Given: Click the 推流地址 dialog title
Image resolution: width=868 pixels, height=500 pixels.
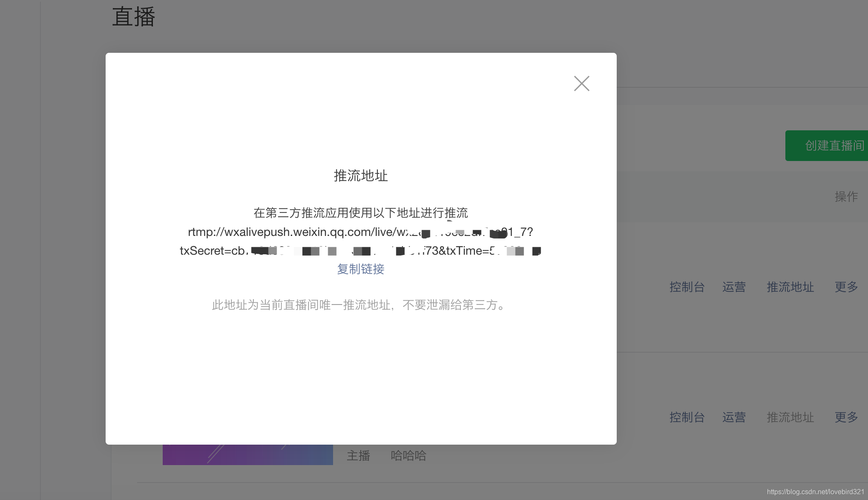Looking at the screenshot, I should (x=361, y=176).
